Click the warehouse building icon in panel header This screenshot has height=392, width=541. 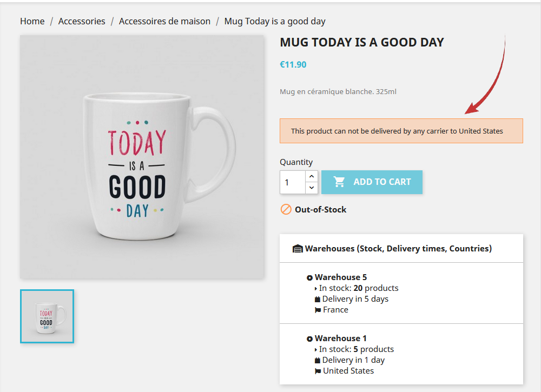(x=298, y=249)
